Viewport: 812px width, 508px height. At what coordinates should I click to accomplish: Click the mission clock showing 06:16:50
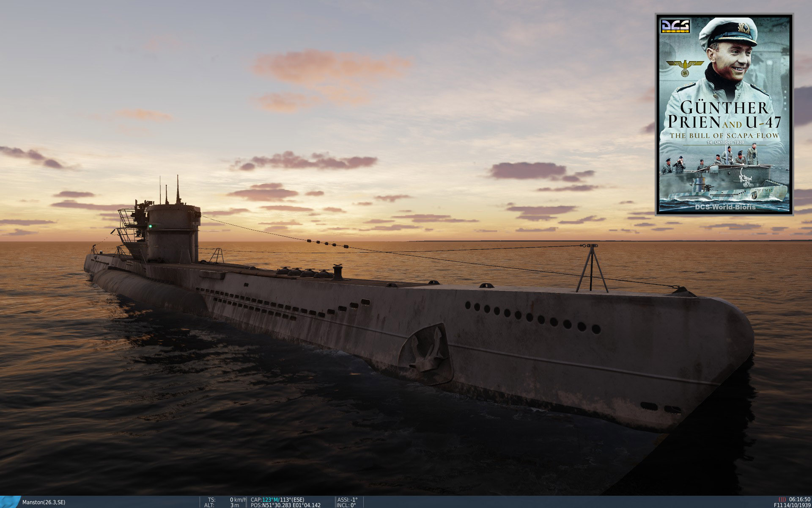[x=799, y=500]
